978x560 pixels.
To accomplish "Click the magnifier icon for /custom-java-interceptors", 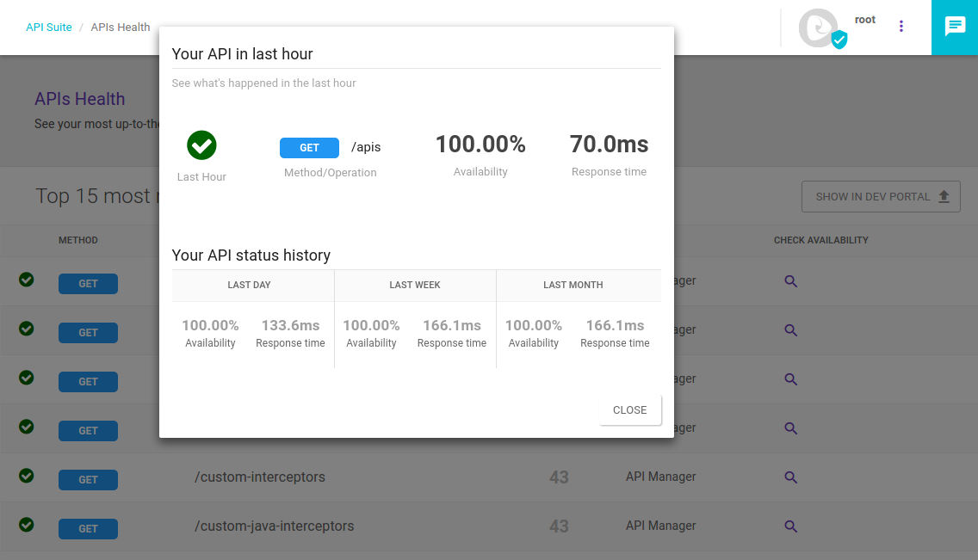I will 790,526.
